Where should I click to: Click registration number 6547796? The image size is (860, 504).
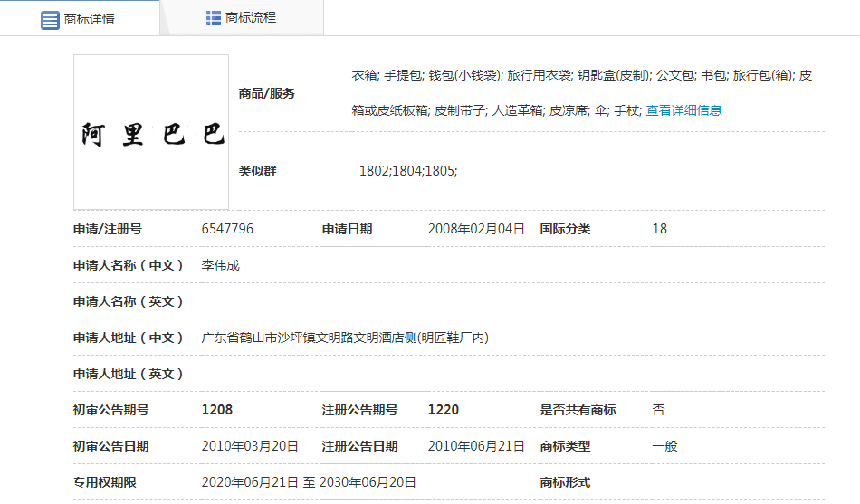227,229
